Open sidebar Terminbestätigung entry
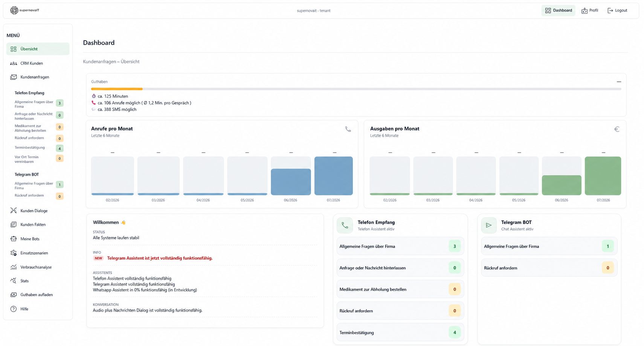The image size is (644, 346). coord(38,148)
